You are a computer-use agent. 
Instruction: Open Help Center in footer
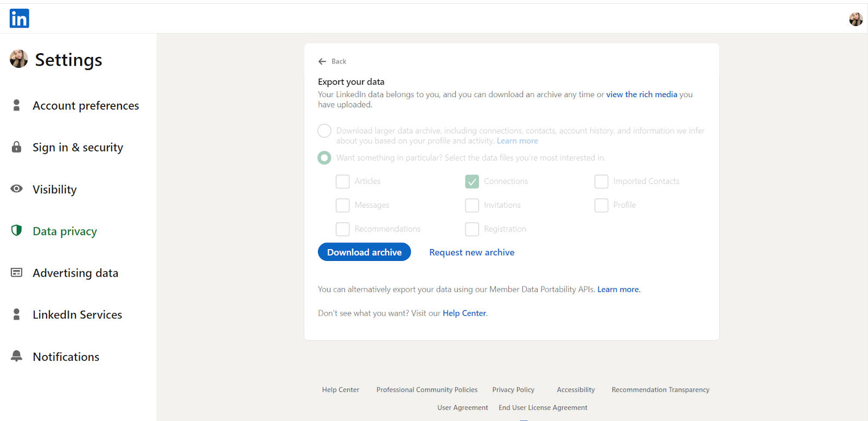click(341, 390)
